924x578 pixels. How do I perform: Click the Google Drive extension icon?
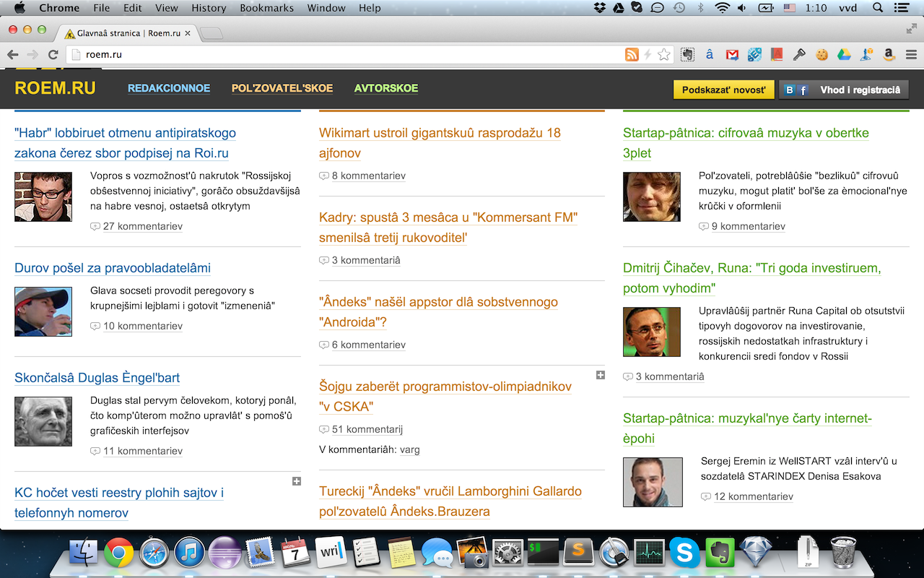pos(844,54)
